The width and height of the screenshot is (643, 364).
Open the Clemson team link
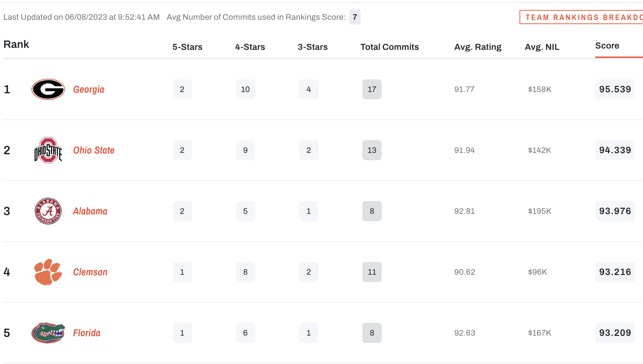click(90, 272)
